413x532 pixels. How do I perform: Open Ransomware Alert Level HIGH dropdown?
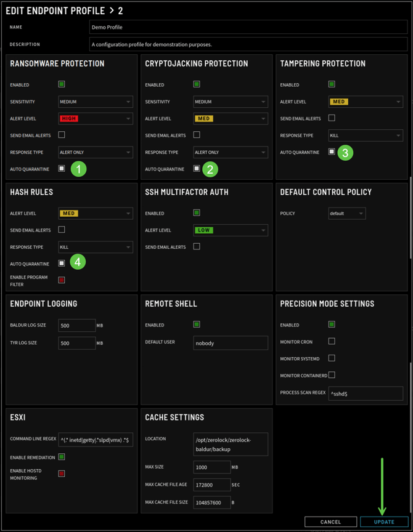click(96, 119)
